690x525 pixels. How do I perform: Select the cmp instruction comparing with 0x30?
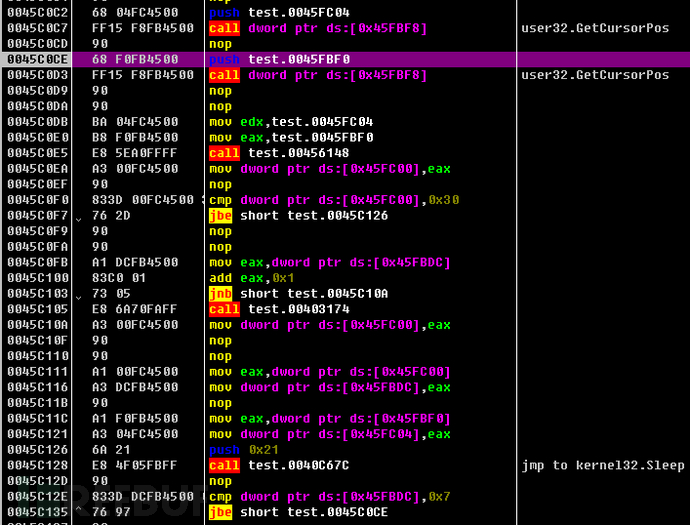334,200
